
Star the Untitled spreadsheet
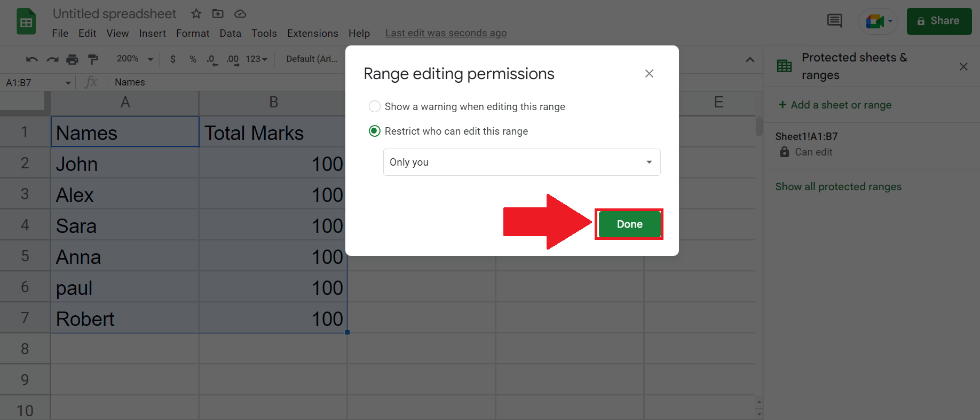pyautogui.click(x=195, y=14)
